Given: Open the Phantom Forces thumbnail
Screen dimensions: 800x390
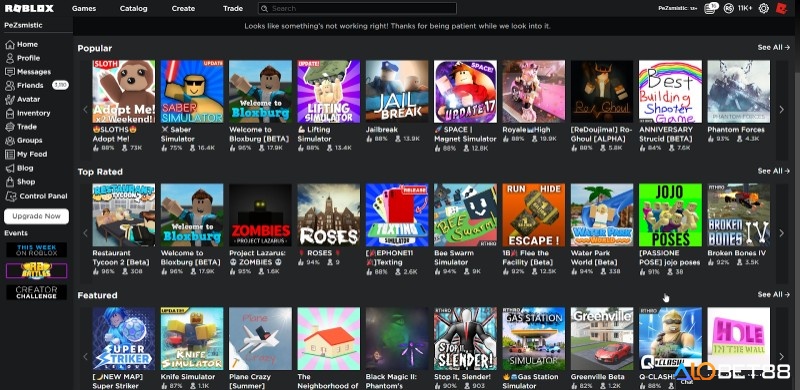Looking at the screenshot, I should pyautogui.click(x=739, y=91).
